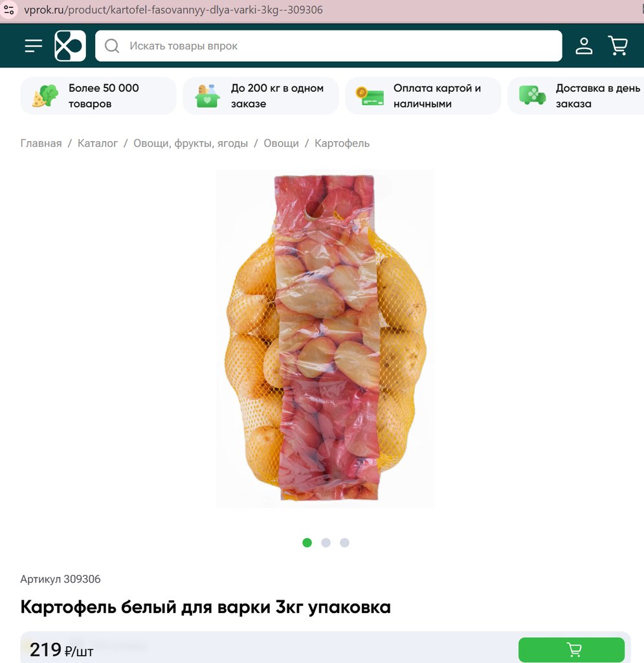
Task: Open Картофель breadcrumb category
Action: pyautogui.click(x=342, y=143)
